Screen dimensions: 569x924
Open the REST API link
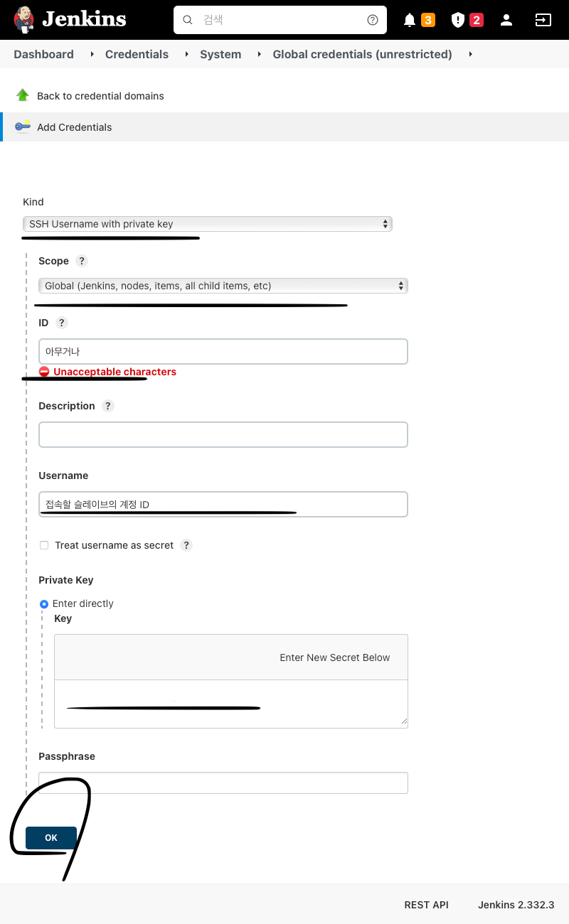[426, 905]
